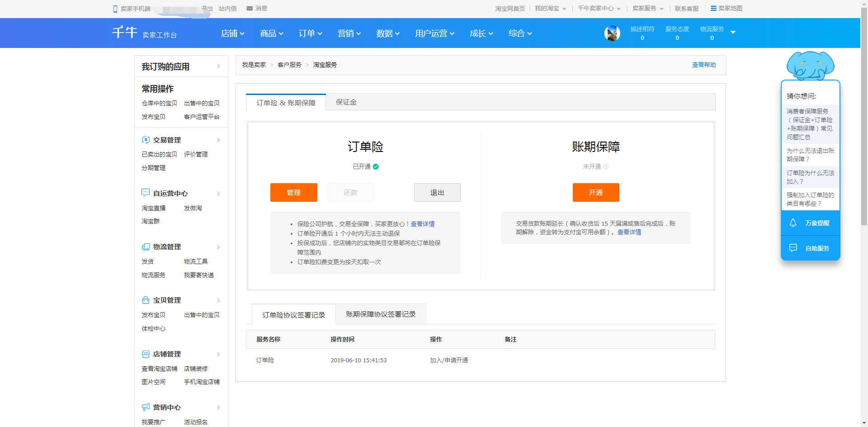Viewport: 868px width, 427px height.
Task: Click the orange 管理 button
Action: click(294, 192)
